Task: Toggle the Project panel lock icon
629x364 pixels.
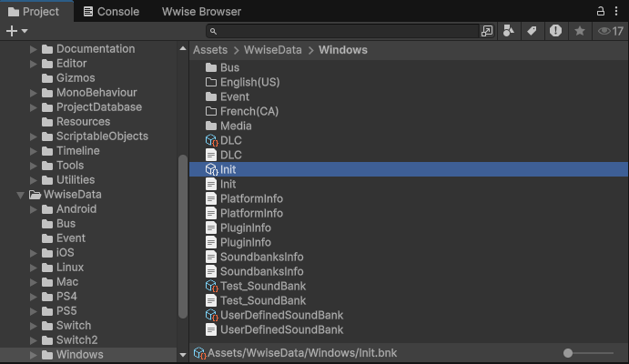Action: point(601,12)
